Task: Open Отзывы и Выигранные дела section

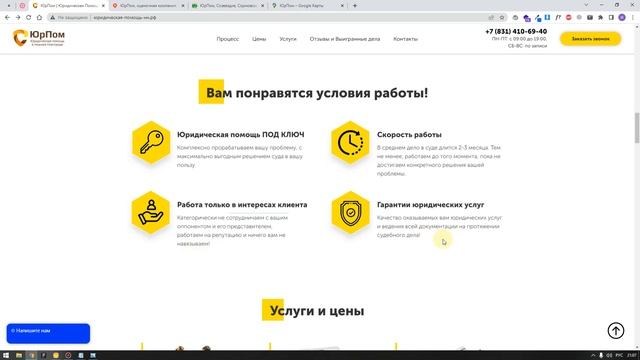Action: pos(345,39)
